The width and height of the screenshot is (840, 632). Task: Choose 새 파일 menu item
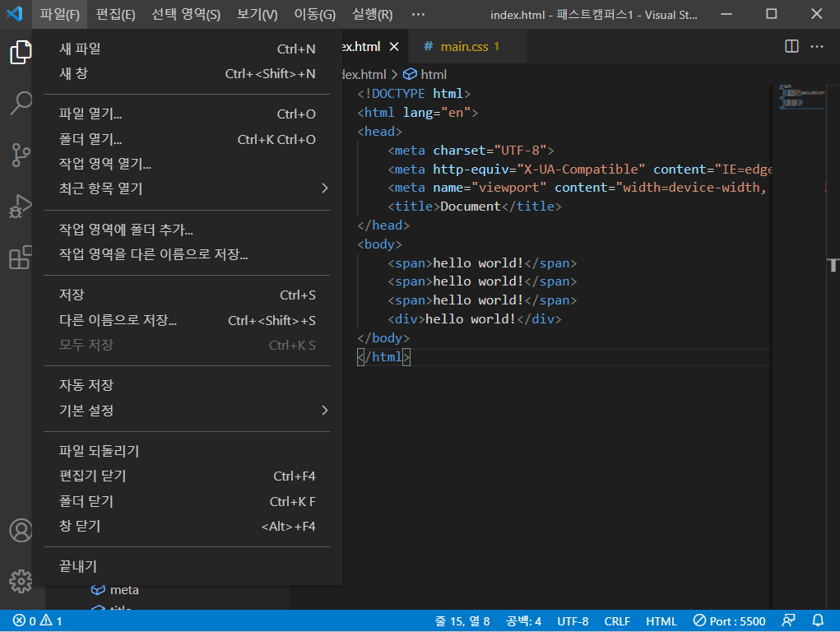187,49
